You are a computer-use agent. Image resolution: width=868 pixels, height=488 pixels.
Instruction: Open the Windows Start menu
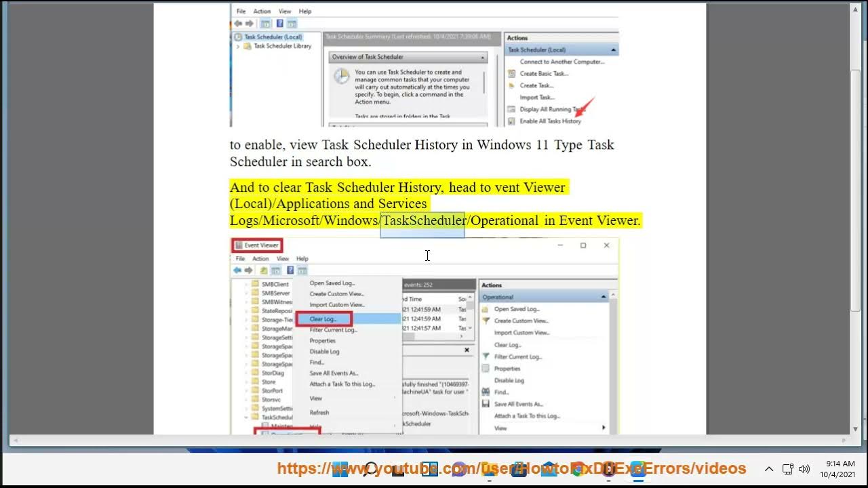coord(340,469)
